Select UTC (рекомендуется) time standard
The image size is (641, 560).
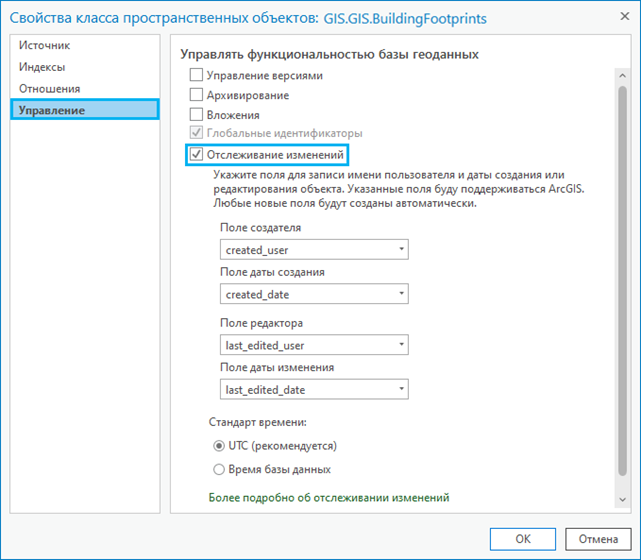click(x=219, y=445)
